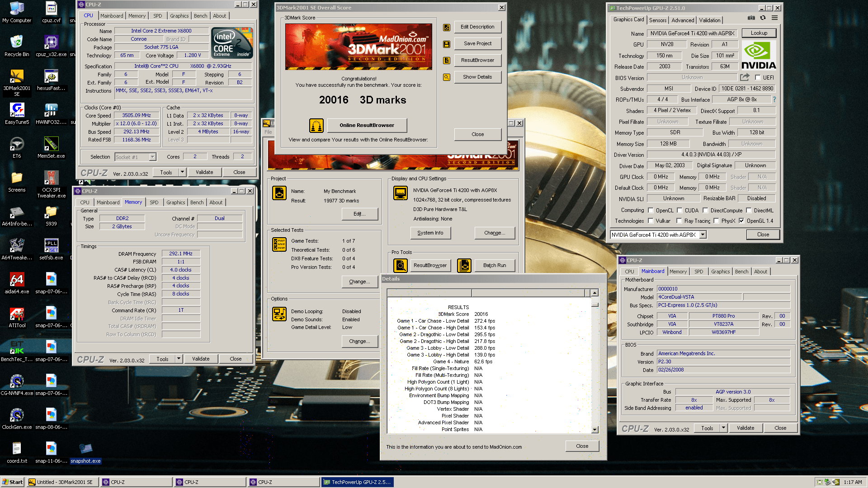The width and height of the screenshot is (868, 488).
Task: Click the Show Details button
Action: click(477, 77)
